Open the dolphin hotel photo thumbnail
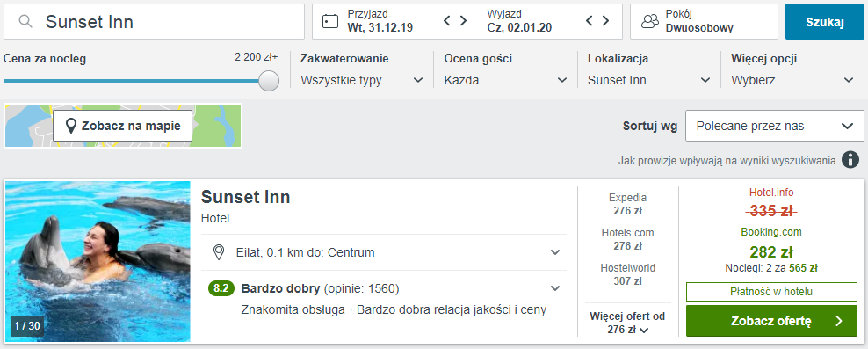Image resolution: width=868 pixels, height=349 pixels. click(98, 261)
